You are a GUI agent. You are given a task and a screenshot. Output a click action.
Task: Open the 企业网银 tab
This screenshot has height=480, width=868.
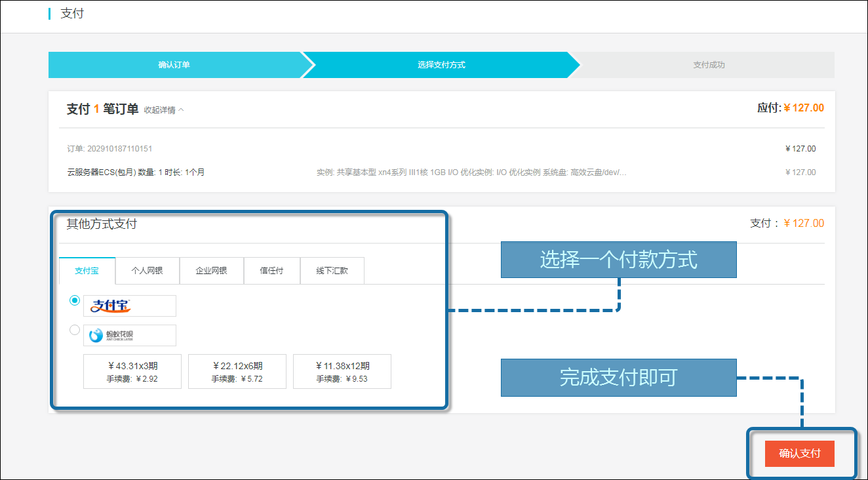tap(211, 271)
